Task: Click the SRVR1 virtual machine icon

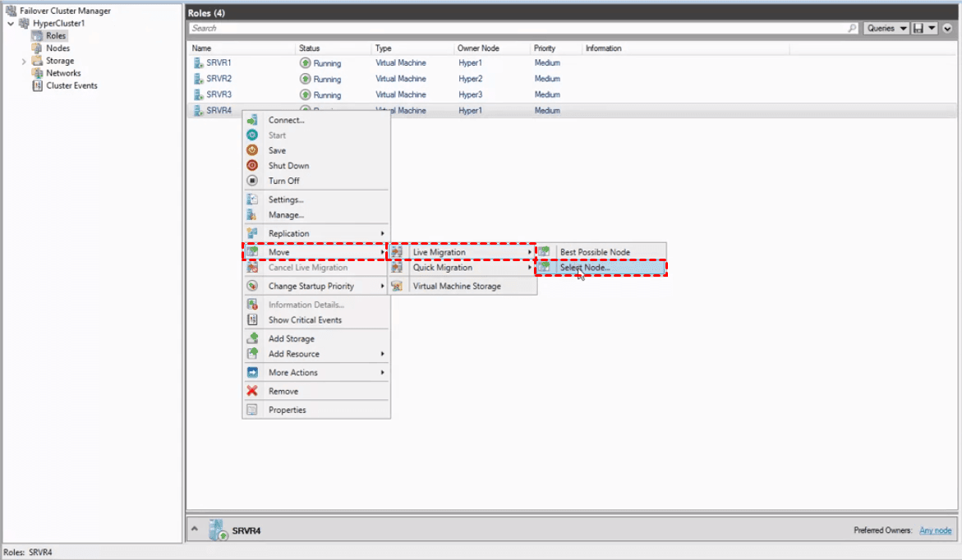Action: (198, 62)
